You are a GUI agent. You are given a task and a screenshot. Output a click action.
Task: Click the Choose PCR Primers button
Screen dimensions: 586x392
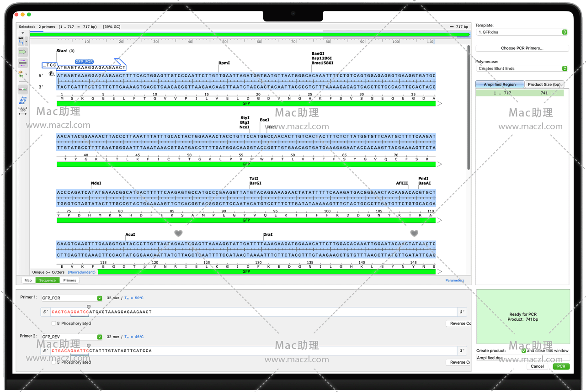click(522, 48)
